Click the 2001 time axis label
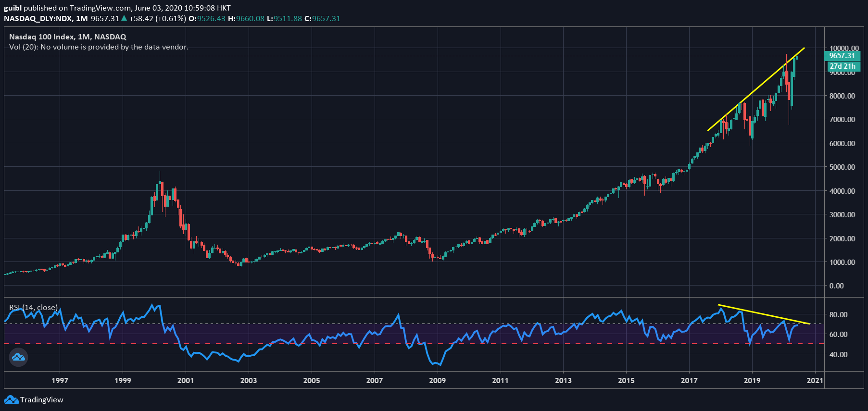 tap(186, 380)
